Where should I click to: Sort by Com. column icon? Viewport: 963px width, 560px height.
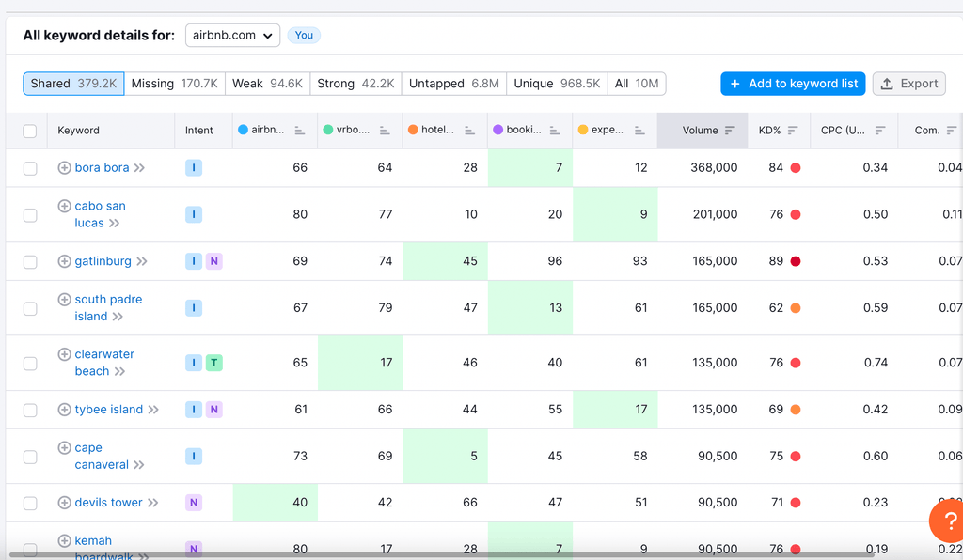(x=952, y=130)
